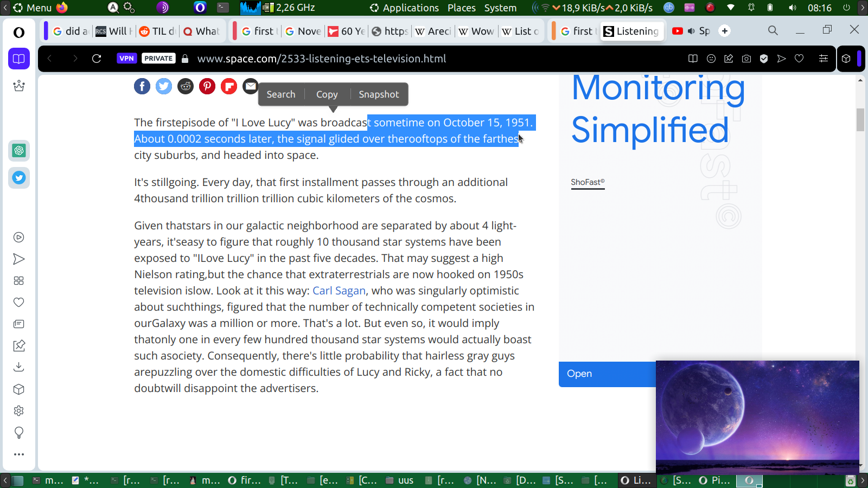Open Settings gear in the sidebar
Viewport: 868px width, 488px height.
coord(19,411)
